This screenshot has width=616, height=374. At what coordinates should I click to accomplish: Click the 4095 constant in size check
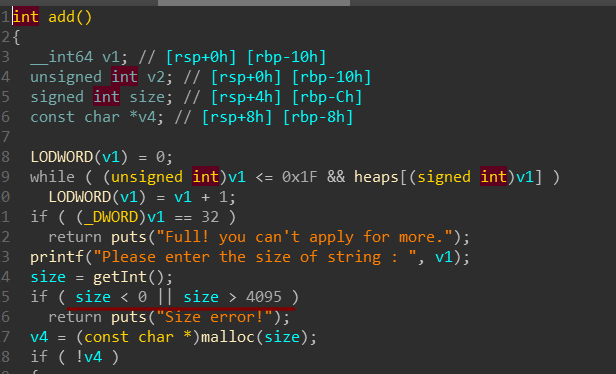click(264, 297)
